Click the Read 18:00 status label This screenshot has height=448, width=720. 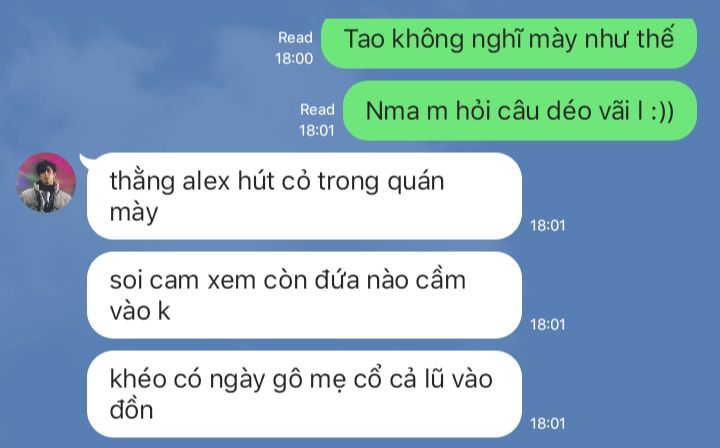(x=294, y=48)
